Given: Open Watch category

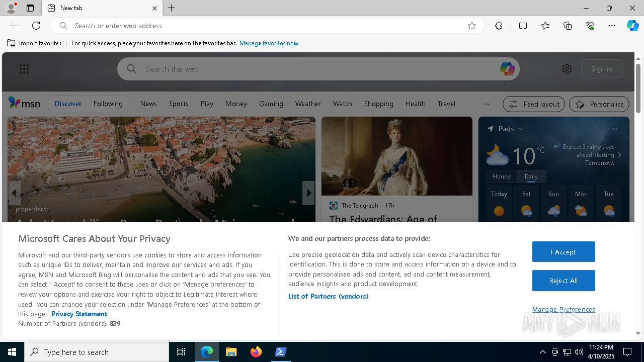Looking at the screenshot, I should tap(342, 104).
